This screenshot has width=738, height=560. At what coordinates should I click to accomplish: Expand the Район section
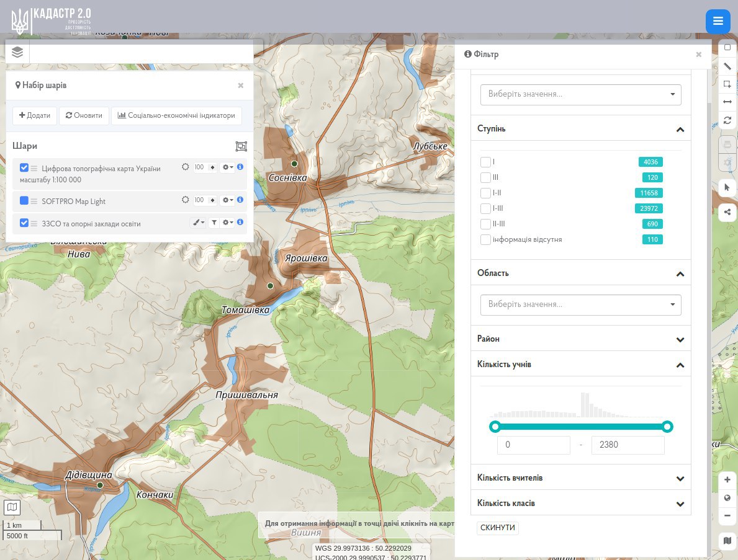(x=680, y=339)
